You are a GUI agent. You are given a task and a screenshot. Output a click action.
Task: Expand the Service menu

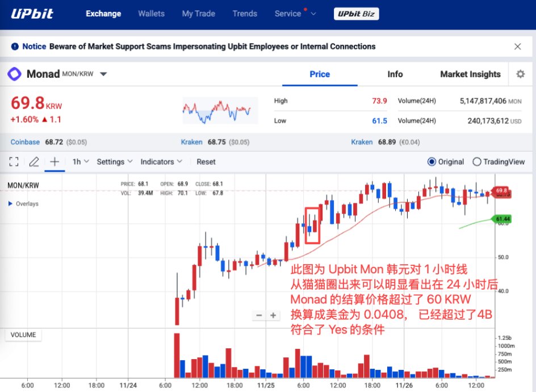295,14
